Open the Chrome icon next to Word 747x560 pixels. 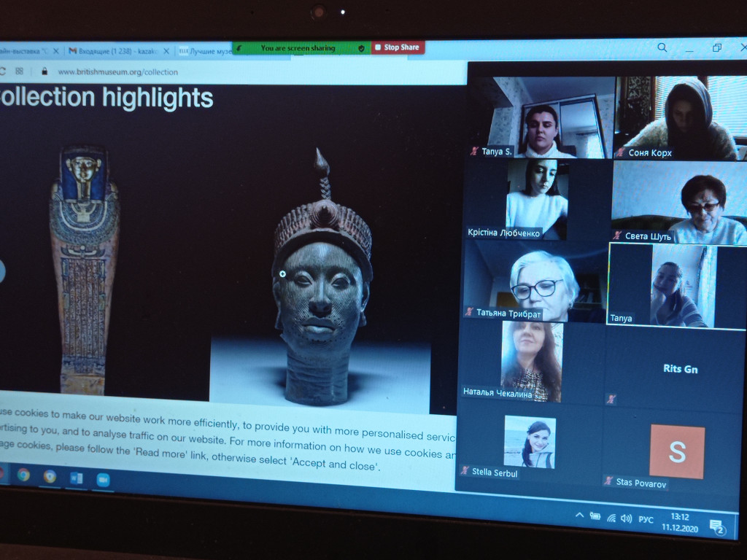coord(50,476)
